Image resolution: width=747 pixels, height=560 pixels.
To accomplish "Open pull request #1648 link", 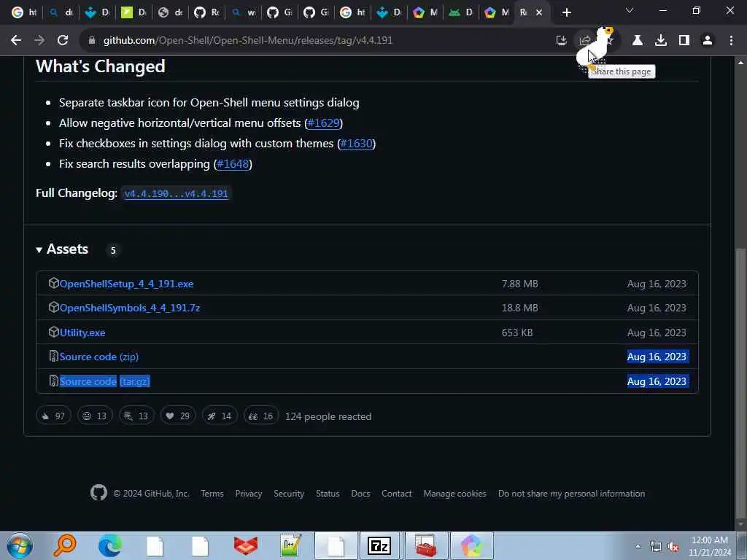I will click(233, 164).
